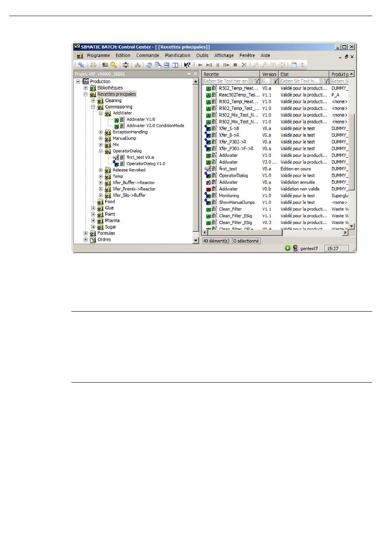Click the recipe list horizontal scrollbar

pos(275,233)
